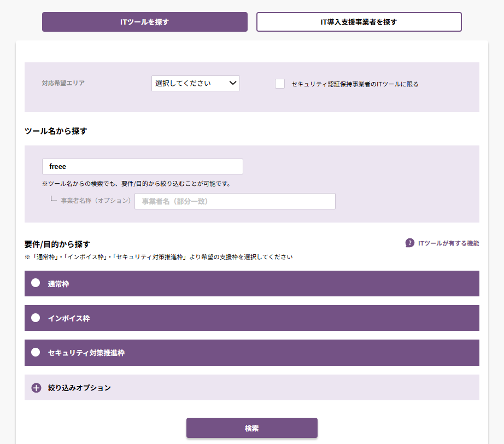This screenshot has height=444, width=504.
Task: Click the インボイス枠 purple bar label
Action: [x=69, y=318]
